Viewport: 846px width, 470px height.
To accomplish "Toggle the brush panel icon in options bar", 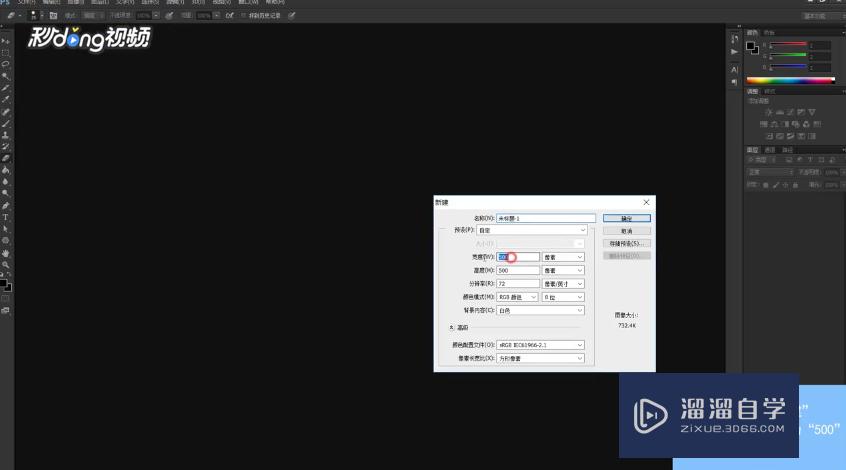I will 53,16.
